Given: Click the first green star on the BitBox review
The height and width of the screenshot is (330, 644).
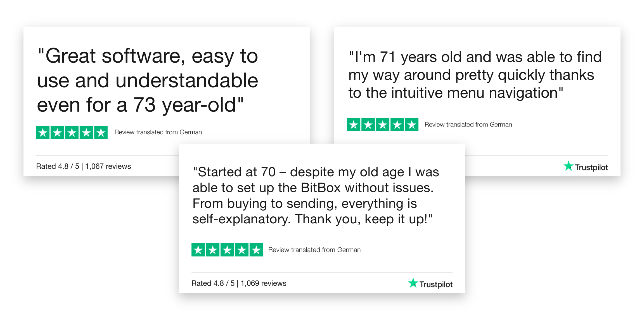Looking at the screenshot, I should 198,250.
